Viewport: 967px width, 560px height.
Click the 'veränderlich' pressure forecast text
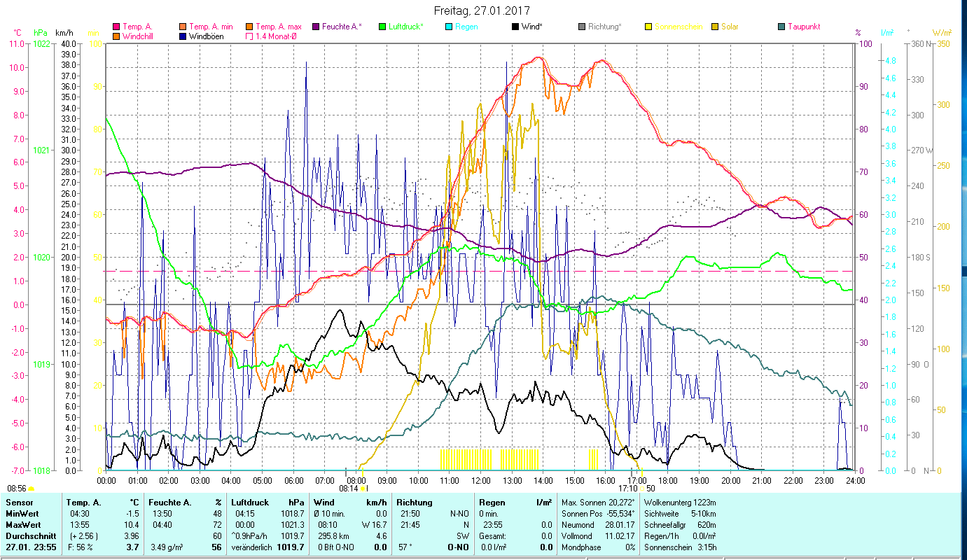[252, 547]
